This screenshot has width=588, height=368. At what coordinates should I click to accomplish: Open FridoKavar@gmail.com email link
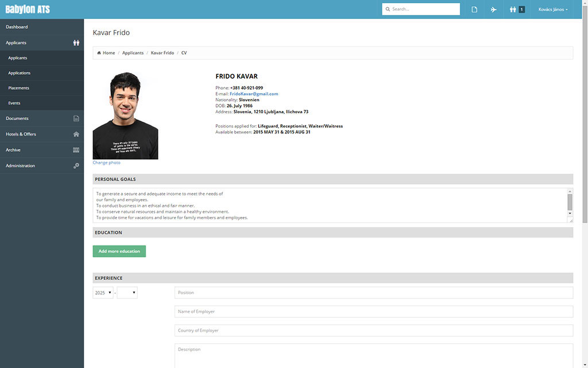(254, 94)
